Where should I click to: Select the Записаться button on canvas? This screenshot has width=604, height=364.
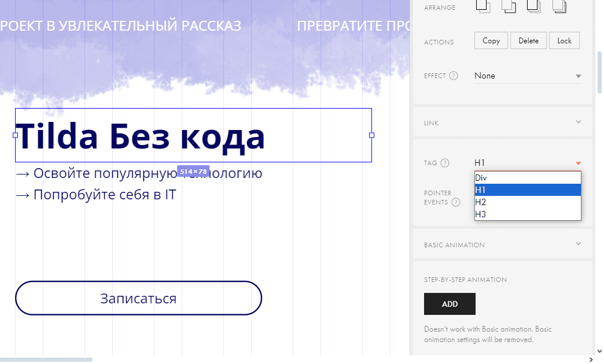(139, 298)
